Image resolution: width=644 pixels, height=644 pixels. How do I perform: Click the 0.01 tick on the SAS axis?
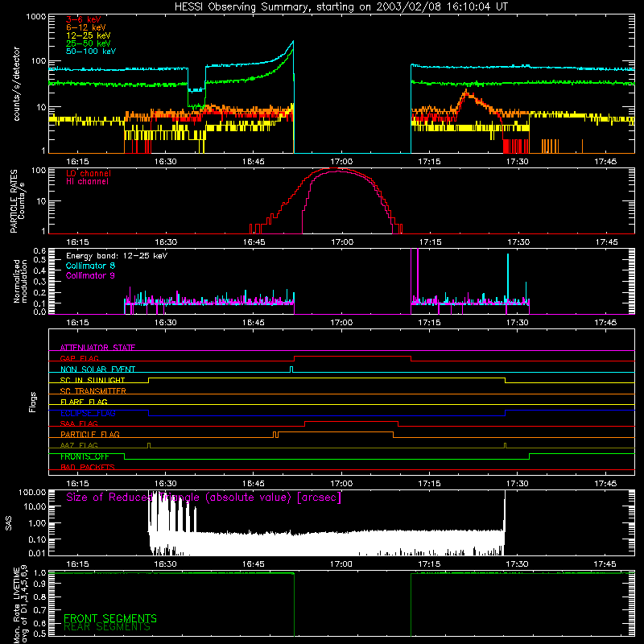(37, 553)
